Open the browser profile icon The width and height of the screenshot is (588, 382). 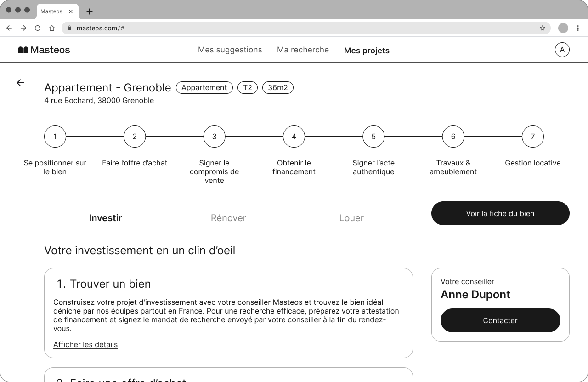tap(563, 28)
